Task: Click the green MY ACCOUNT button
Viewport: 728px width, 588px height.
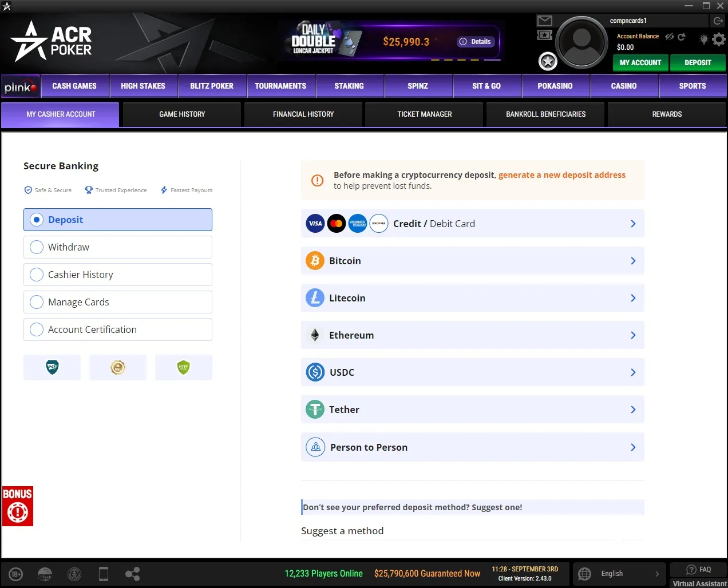Action: [x=640, y=63]
